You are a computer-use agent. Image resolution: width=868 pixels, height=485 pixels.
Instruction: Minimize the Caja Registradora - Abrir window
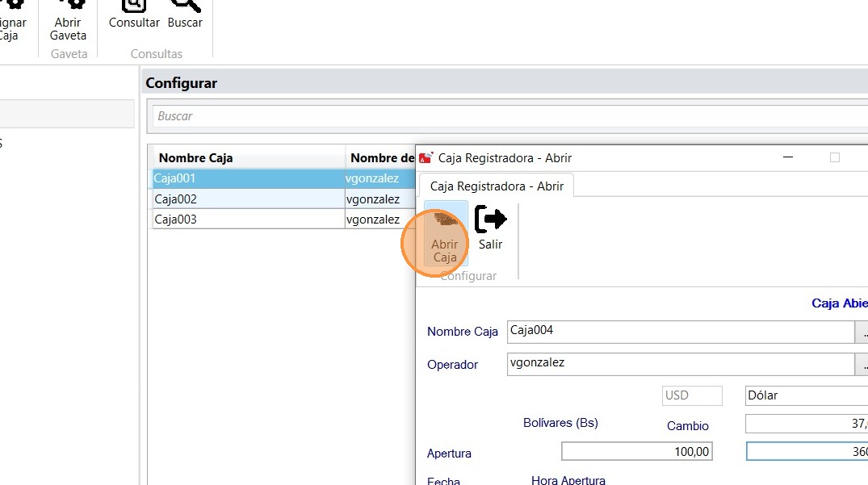point(788,157)
